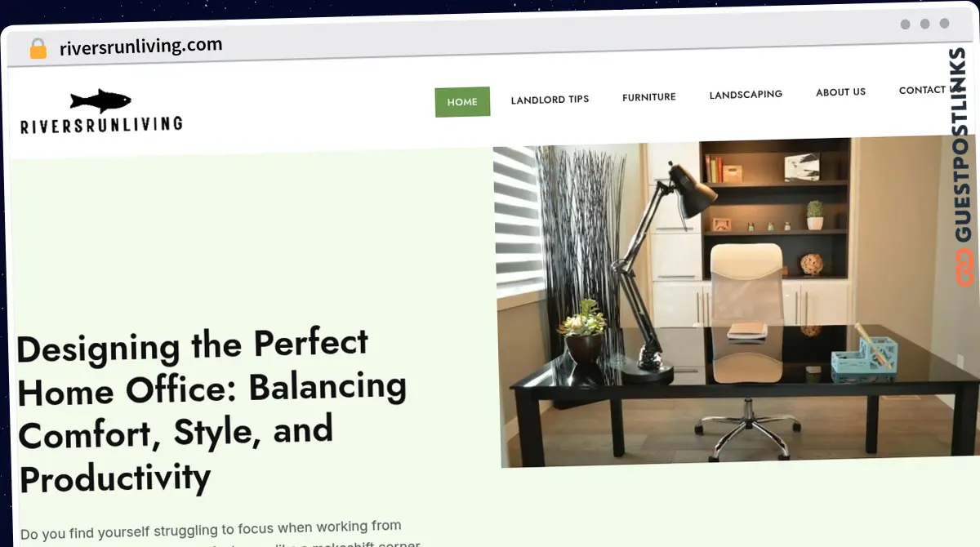The width and height of the screenshot is (980, 547).
Task: Click the black fish logo icon
Action: point(100,101)
